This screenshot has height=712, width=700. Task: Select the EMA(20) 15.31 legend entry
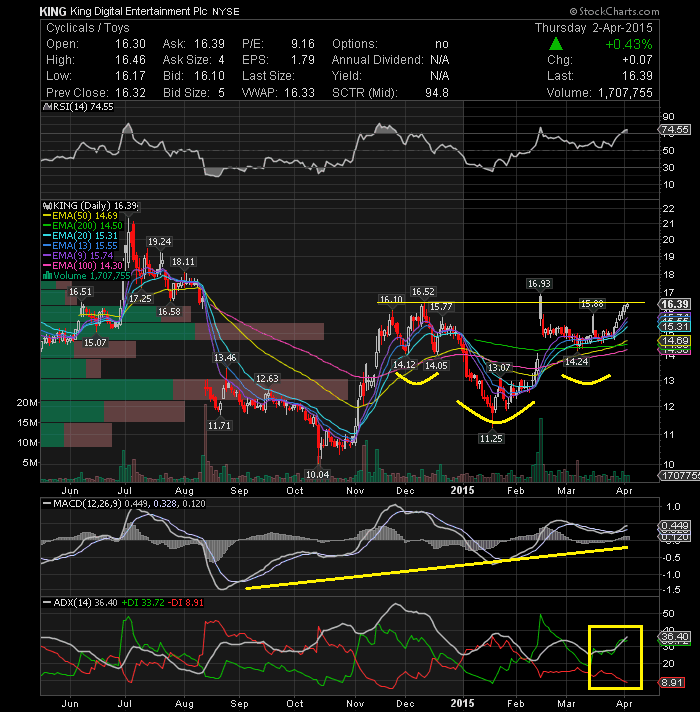[x=84, y=236]
